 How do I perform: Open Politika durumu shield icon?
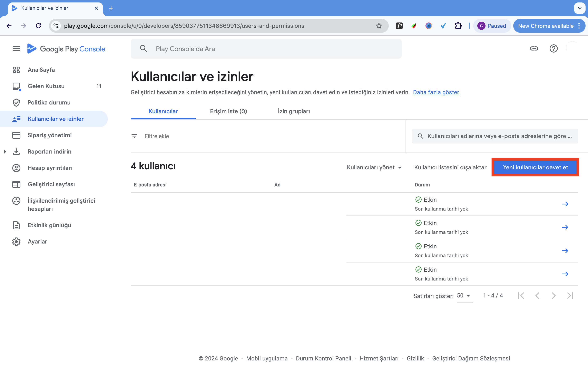click(16, 102)
